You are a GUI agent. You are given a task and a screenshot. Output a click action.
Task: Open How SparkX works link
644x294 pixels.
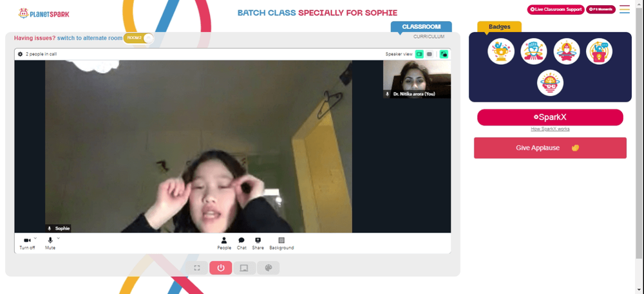550,129
